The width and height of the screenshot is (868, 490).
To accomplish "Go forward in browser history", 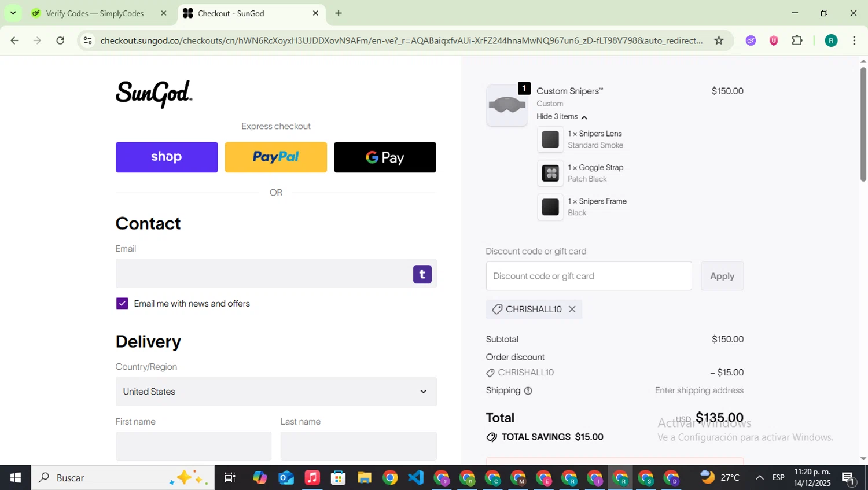I will pos(37,40).
